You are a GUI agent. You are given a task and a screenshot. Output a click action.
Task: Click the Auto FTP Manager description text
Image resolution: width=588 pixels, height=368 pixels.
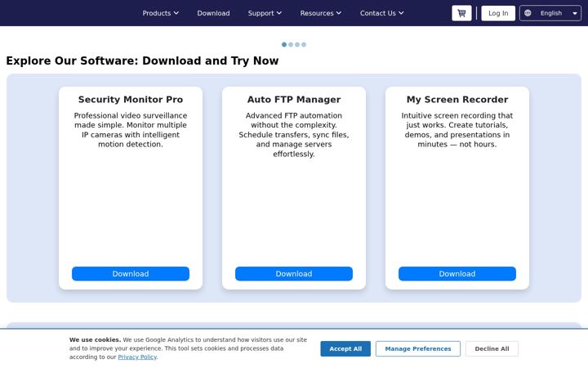(294, 135)
